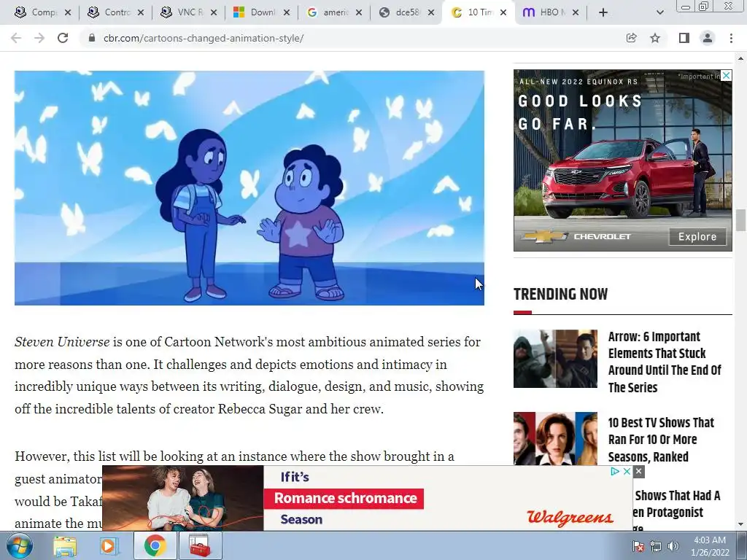Open 10 Best TV Shows article link
Image resolution: width=747 pixels, height=560 pixels.
point(661,440)
